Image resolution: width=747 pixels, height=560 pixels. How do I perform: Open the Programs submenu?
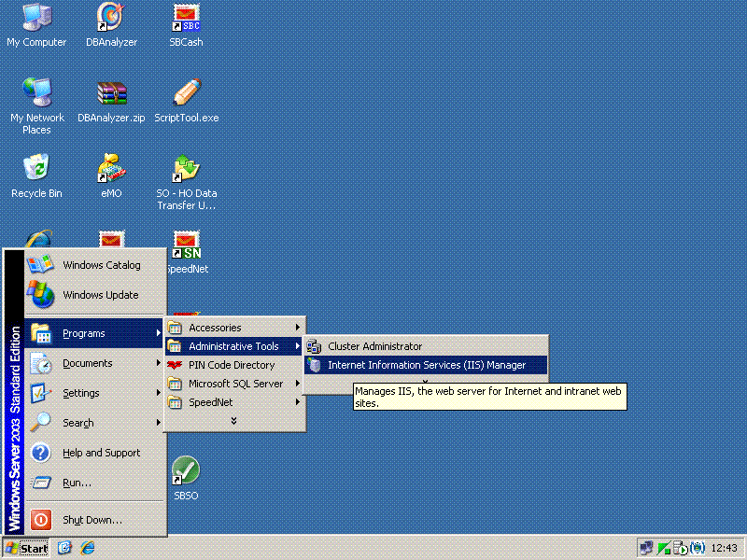tap(94, 333)
